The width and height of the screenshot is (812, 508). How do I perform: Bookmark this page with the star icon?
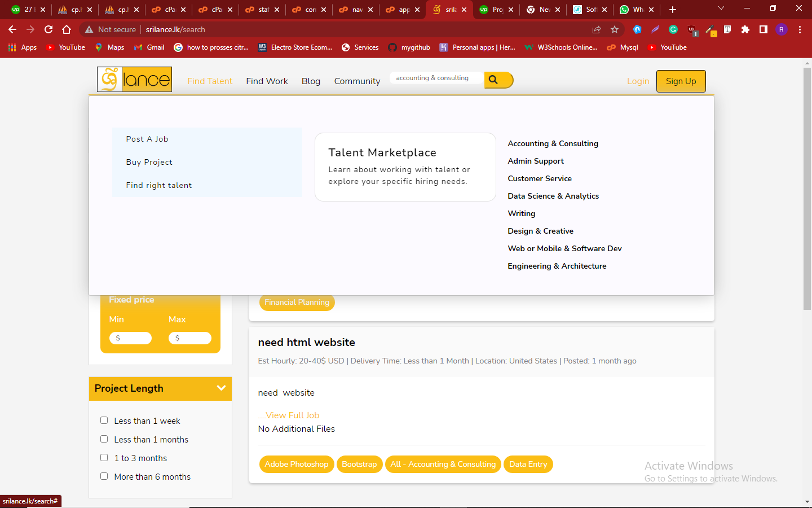pyautogui.click(x=615, y=29)
